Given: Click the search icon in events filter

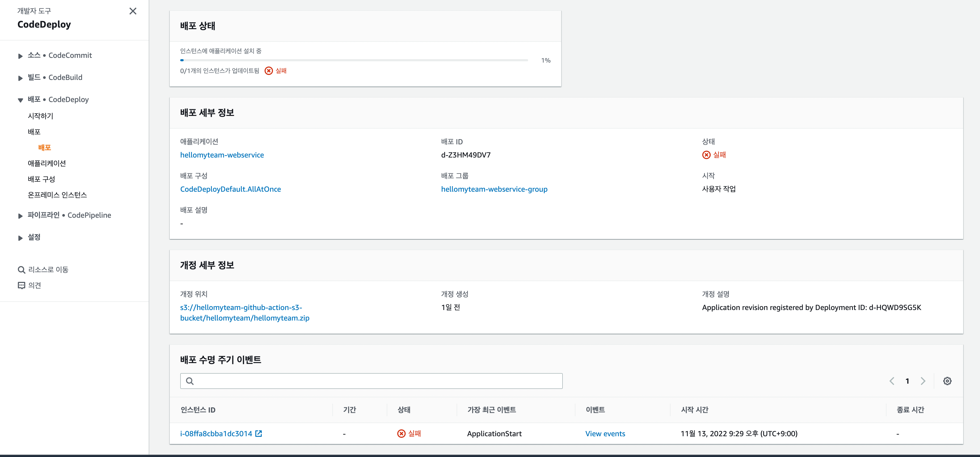Looking at the screenshot, I should [x=190, y=381].
